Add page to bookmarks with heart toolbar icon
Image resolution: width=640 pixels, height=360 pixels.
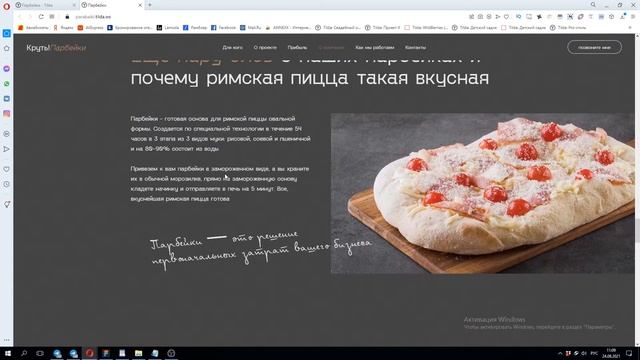click(507, 17)
